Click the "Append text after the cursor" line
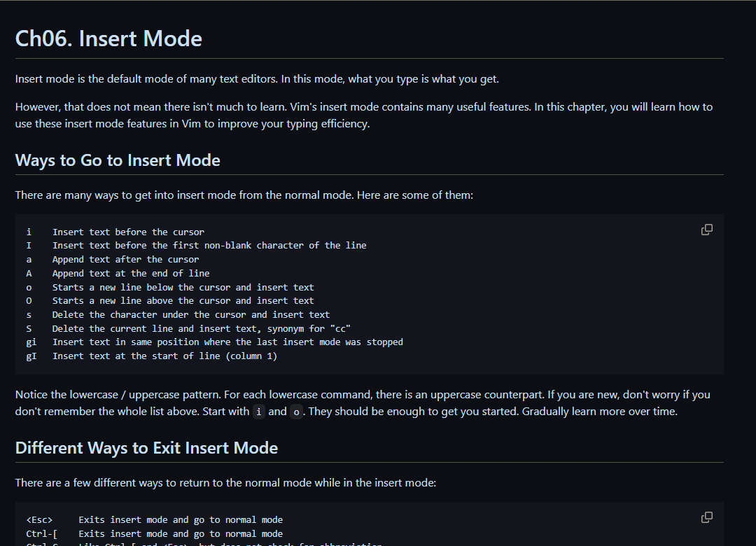 (125, 260)
